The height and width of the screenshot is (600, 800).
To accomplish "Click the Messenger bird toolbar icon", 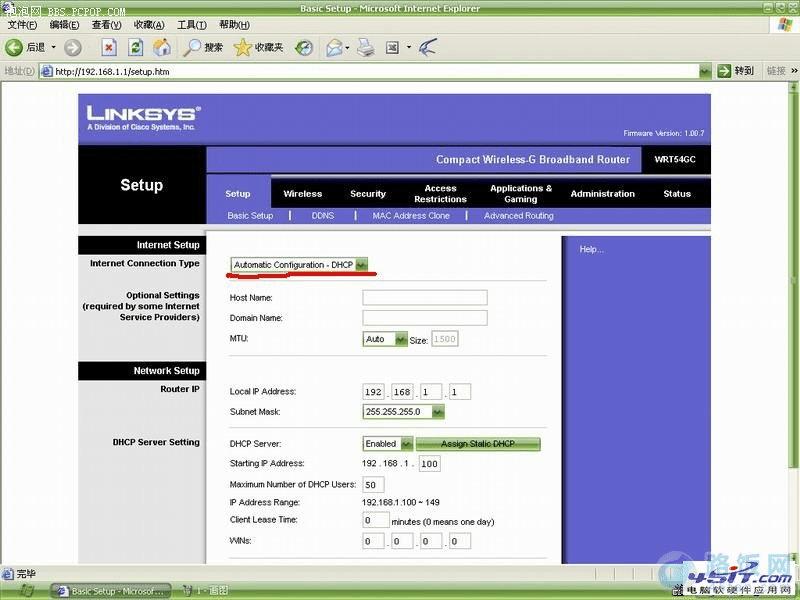I will pyautogui.click(x=428, y=47).
